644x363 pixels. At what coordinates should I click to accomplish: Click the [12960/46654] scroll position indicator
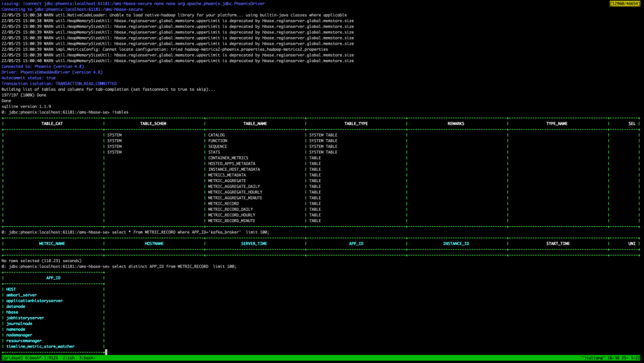click(625, 4)
